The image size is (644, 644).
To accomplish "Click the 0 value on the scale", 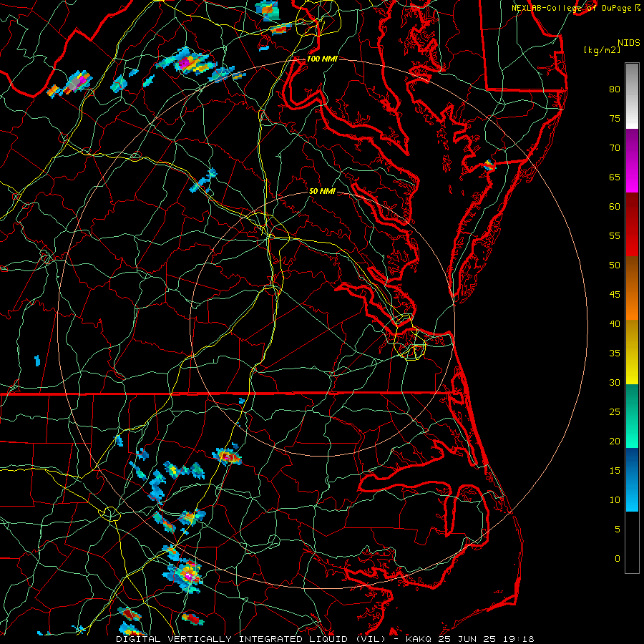I will 618,559.
